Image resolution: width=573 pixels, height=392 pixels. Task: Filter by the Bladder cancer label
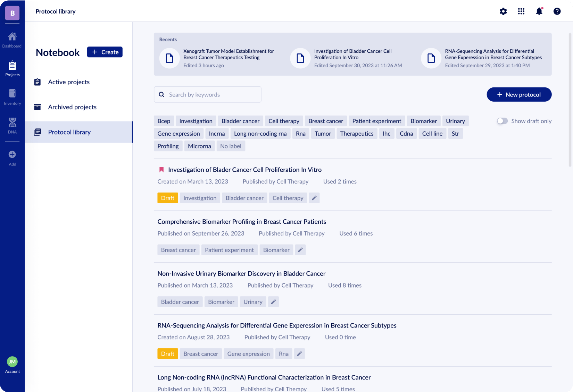[240, 121]
